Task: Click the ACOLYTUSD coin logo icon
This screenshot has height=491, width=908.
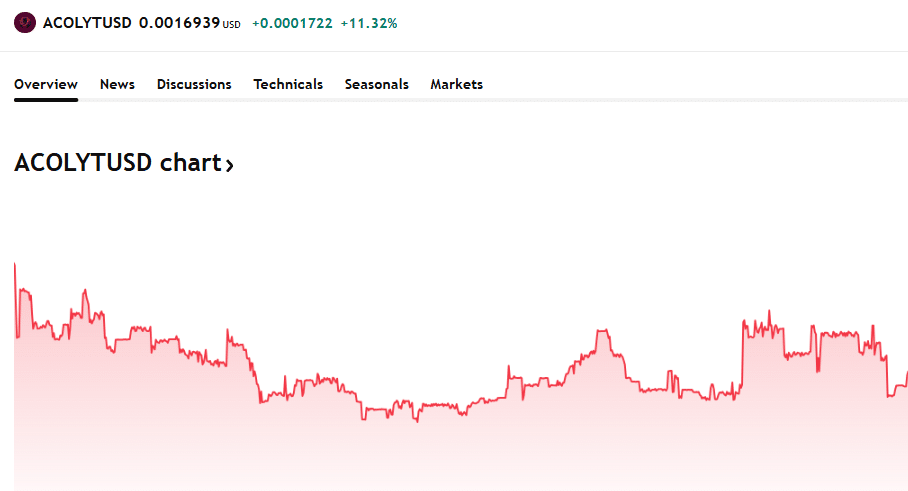Action: pos(25,22)
